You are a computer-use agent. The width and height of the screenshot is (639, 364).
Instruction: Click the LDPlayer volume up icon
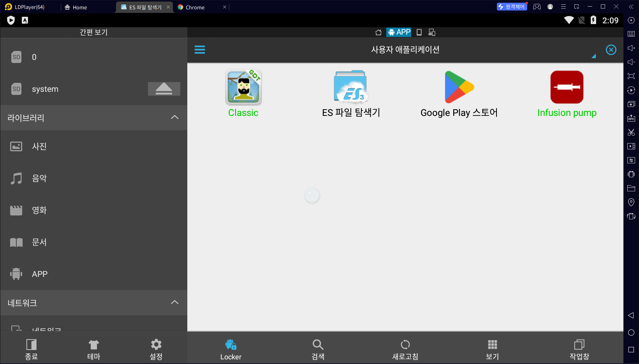(631, 48)
